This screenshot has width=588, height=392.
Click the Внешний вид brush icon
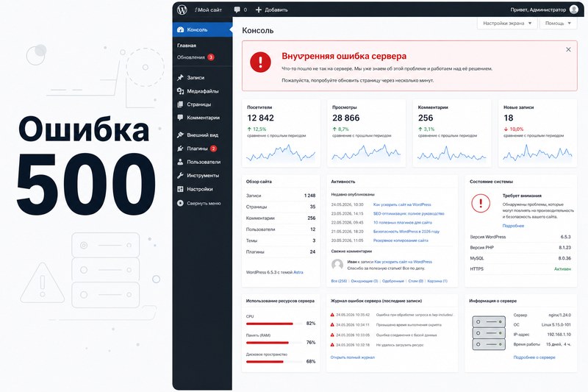point(180,135)
